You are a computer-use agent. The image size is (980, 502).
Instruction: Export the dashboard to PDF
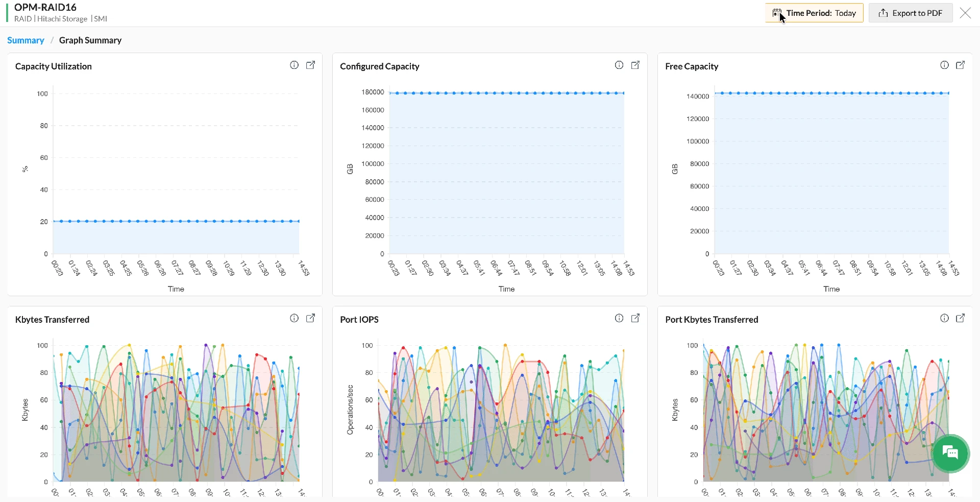(x=911, y=13)
